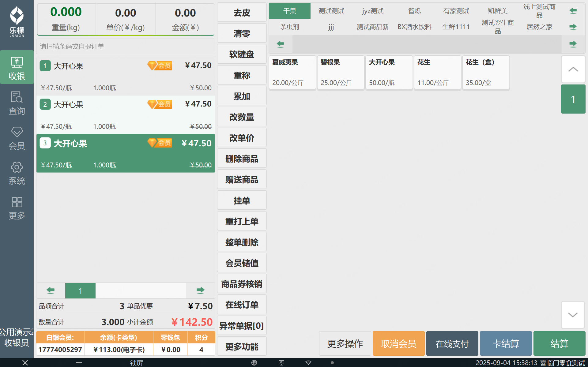The height and width of the screenshot is (367, 588).
Task: Switch to the 干果 category tab
Action: pos(289,11)
